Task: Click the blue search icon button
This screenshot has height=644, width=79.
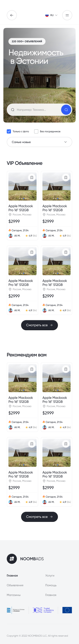Action: click(66, 109)
